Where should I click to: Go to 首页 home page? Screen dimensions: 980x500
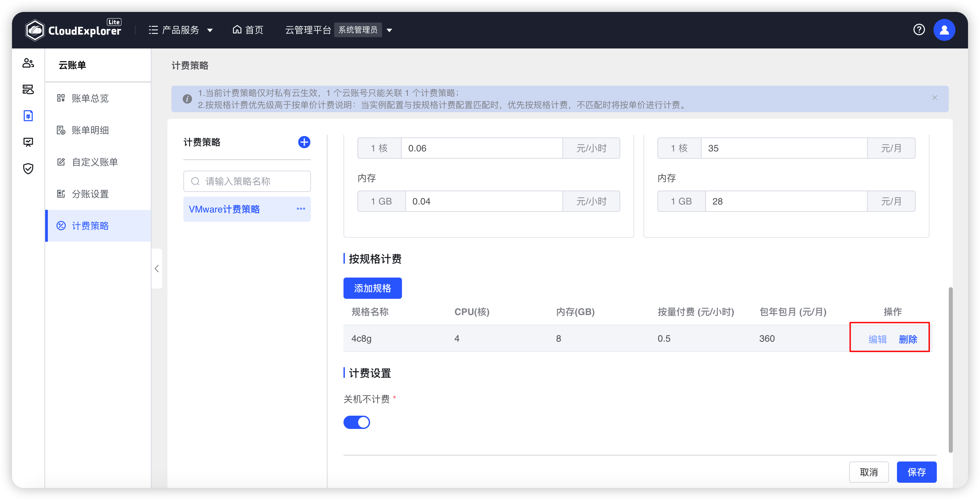pos(248,30)
